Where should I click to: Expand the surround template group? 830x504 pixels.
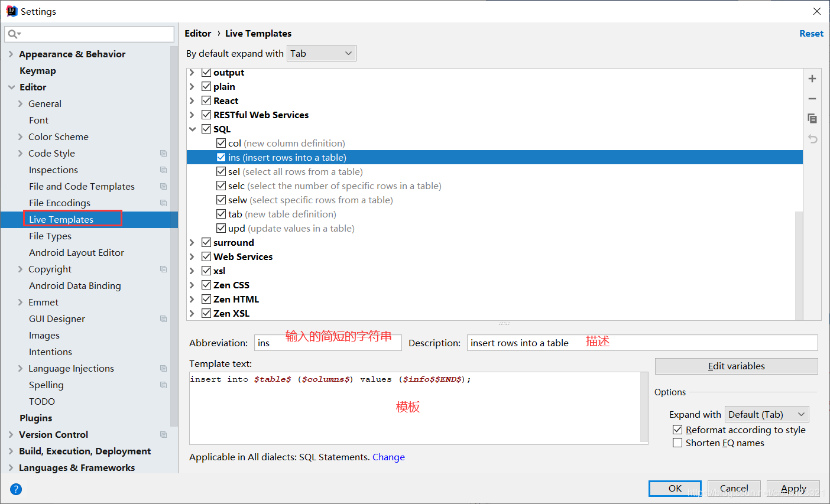pyautogui.click(x=192, y=242)
